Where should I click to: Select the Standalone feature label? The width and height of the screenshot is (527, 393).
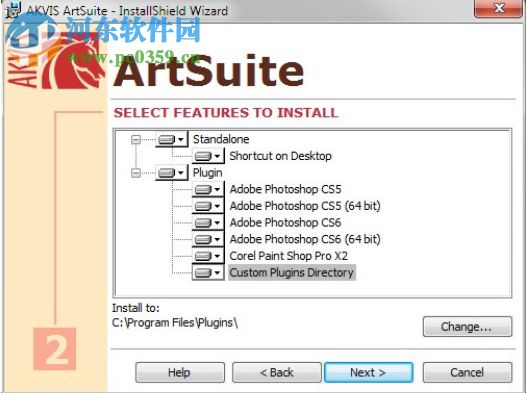pyautogui.click(x=221, y=139)
